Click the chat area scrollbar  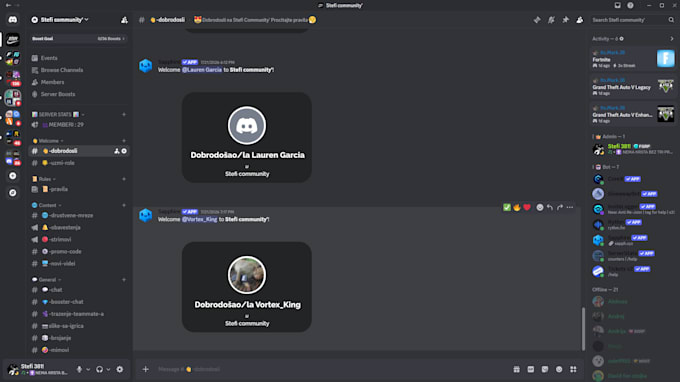coord(583,328)
